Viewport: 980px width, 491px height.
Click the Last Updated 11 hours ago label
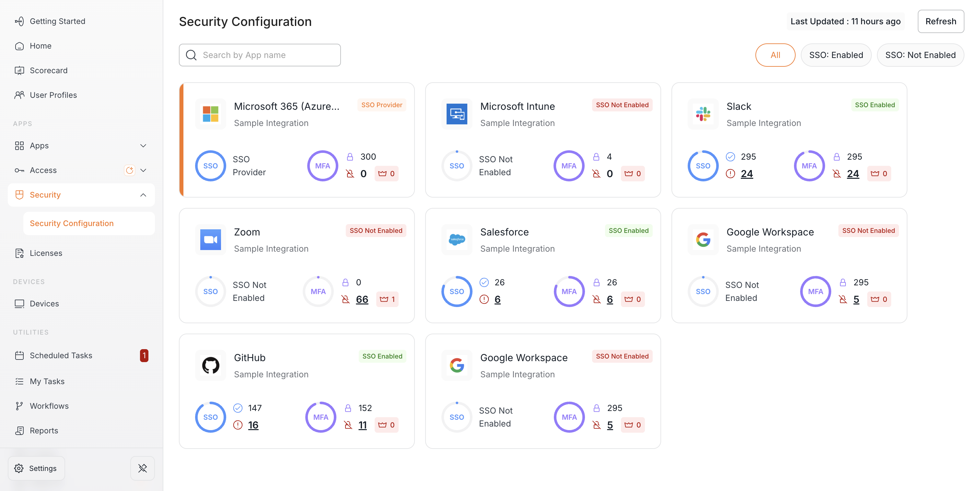point(845,21)
